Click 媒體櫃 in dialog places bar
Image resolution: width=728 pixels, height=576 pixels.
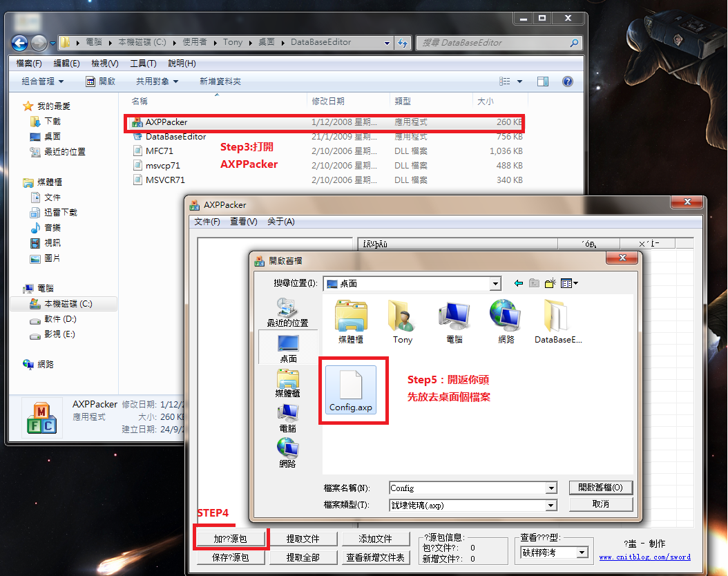pyautogui.click(x=288, y=383)
